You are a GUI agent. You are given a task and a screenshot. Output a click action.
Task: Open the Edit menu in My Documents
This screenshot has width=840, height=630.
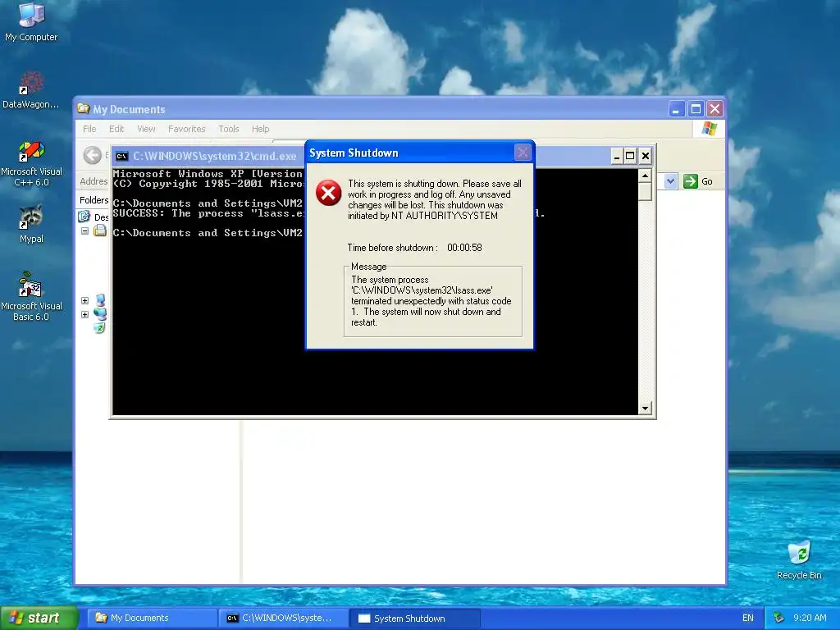tap(116, 129)
